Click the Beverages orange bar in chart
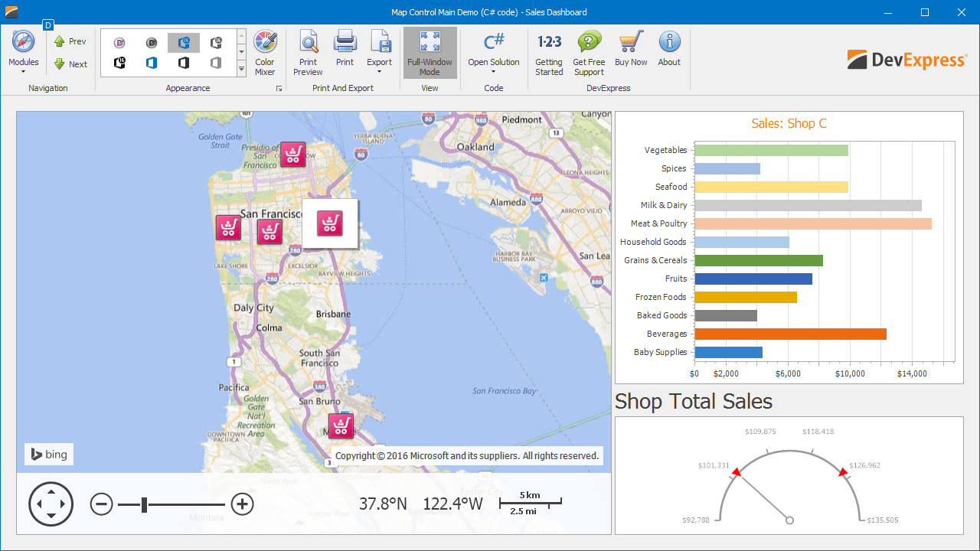Screen dimensions: 980x551 pyautogui.click(x=790, y=334)
